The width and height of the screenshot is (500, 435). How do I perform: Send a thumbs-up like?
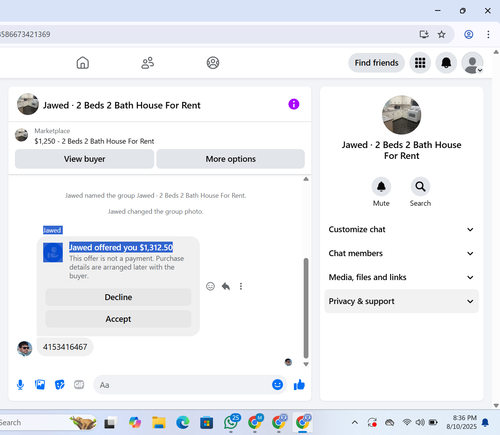[299, 385]
